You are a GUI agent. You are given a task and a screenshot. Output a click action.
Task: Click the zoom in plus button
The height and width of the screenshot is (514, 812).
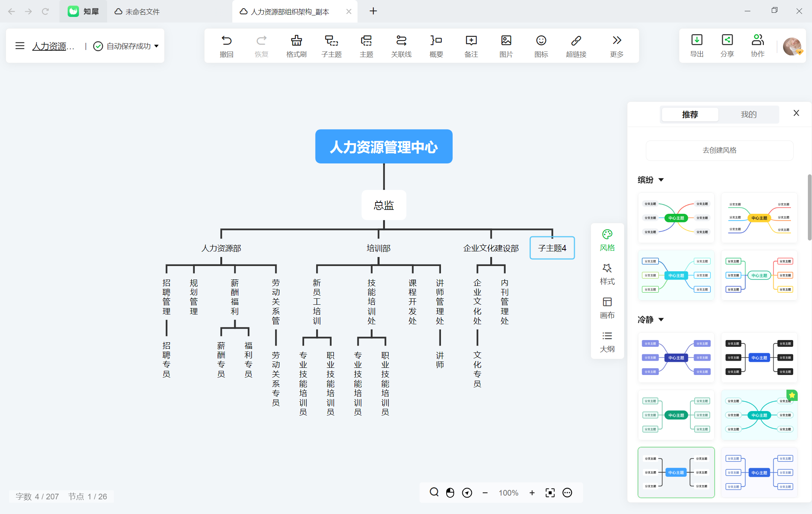coord(532,493)
